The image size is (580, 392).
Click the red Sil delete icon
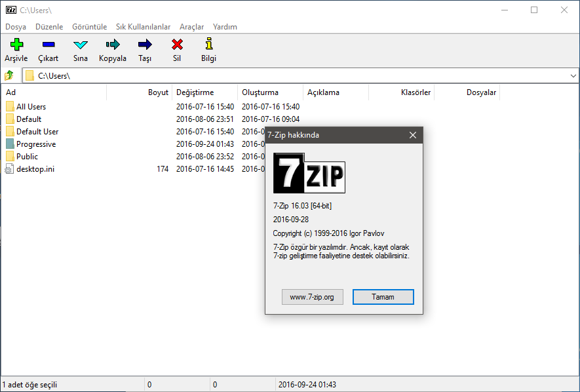pos(177,45)
